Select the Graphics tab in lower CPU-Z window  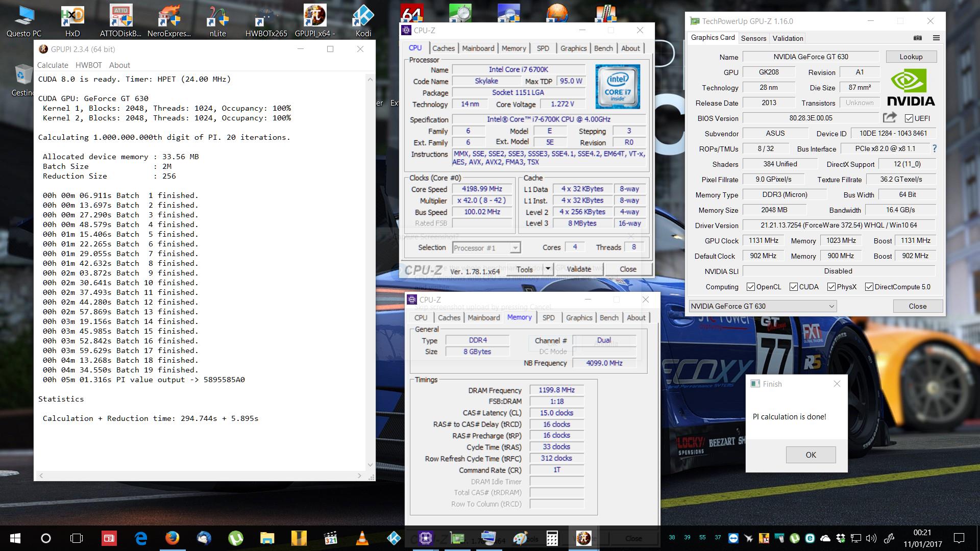pos(579,317)
